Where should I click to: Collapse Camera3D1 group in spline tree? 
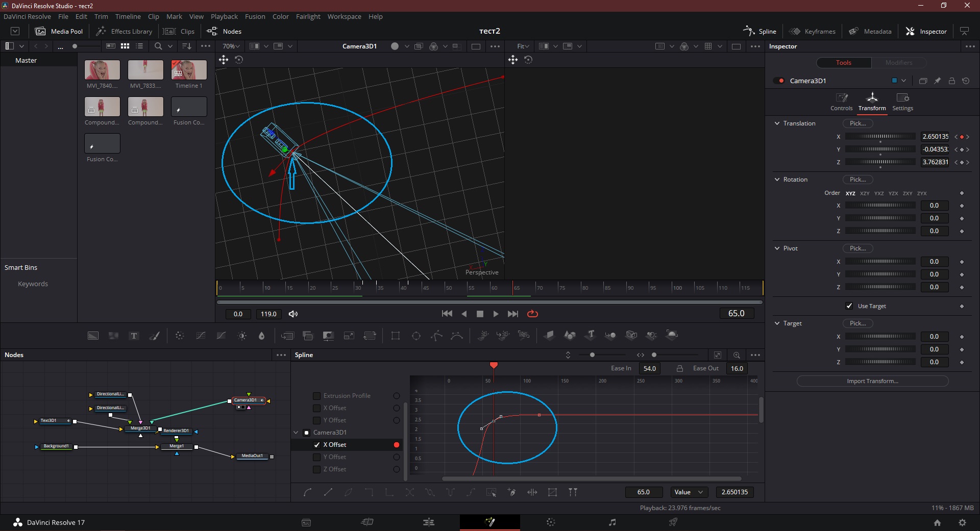[296, 433]
